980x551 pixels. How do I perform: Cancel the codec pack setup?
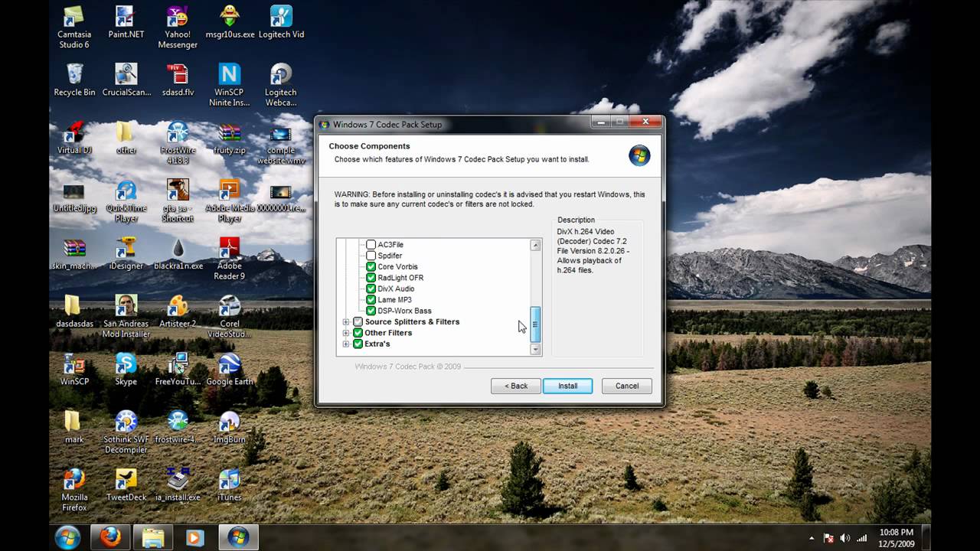point(627,386)
